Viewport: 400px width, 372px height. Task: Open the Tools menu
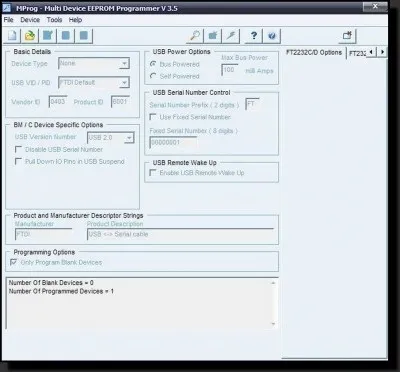pyautogui.click(x=54, y=20)
